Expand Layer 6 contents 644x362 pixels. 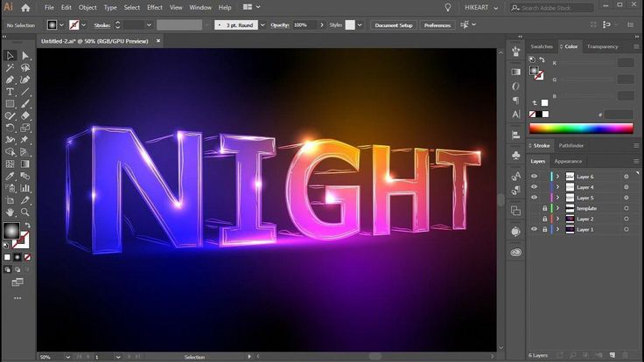pyautogui.click(x=557, y=177)
